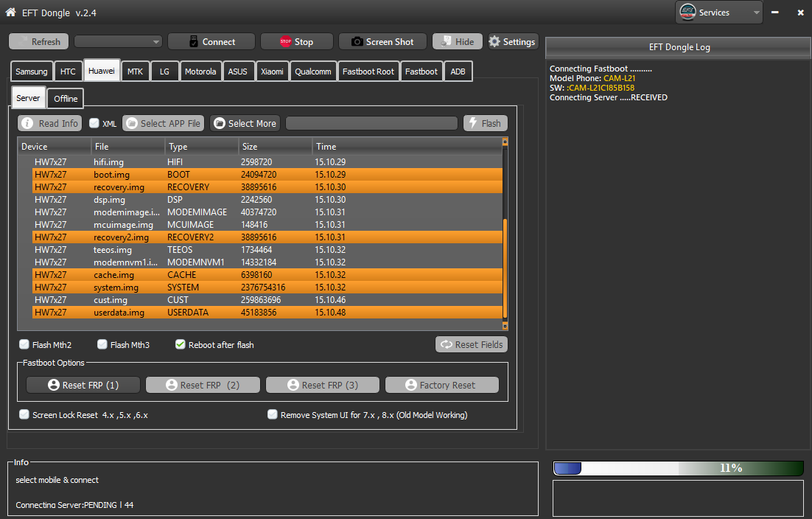Select the recovery.img row
Screen dimensions: 812x519
pyautogui.click(x=267, y=187)
